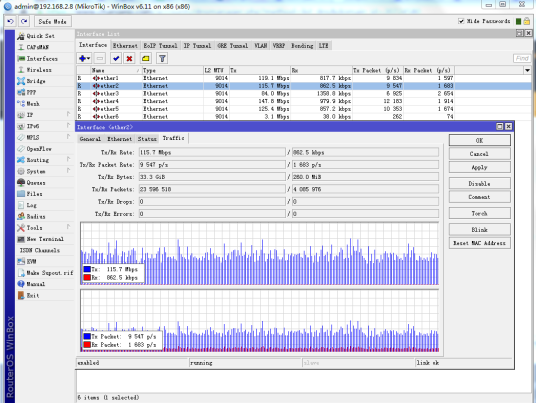Click Reset MAC Address button
The image size is (536, 403).
point(480,243)
